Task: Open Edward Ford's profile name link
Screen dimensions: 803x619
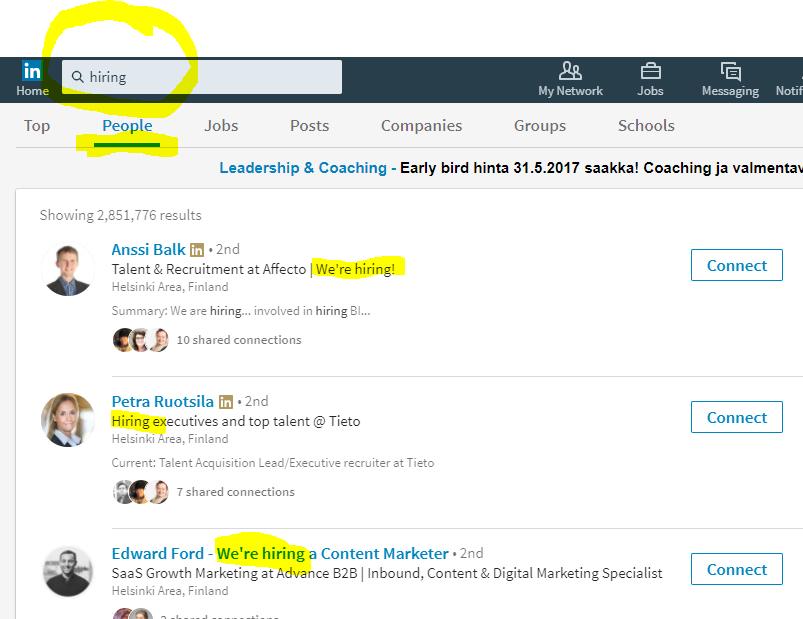Action: [x=280, y=553]
